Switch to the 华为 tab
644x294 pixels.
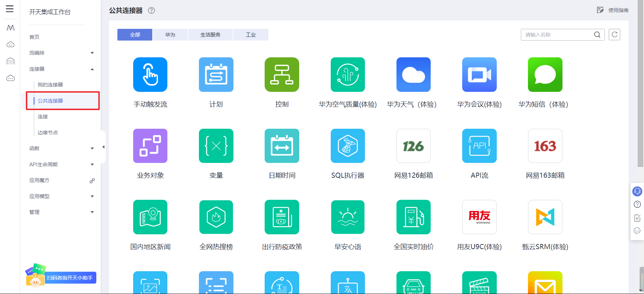(170, 35)
